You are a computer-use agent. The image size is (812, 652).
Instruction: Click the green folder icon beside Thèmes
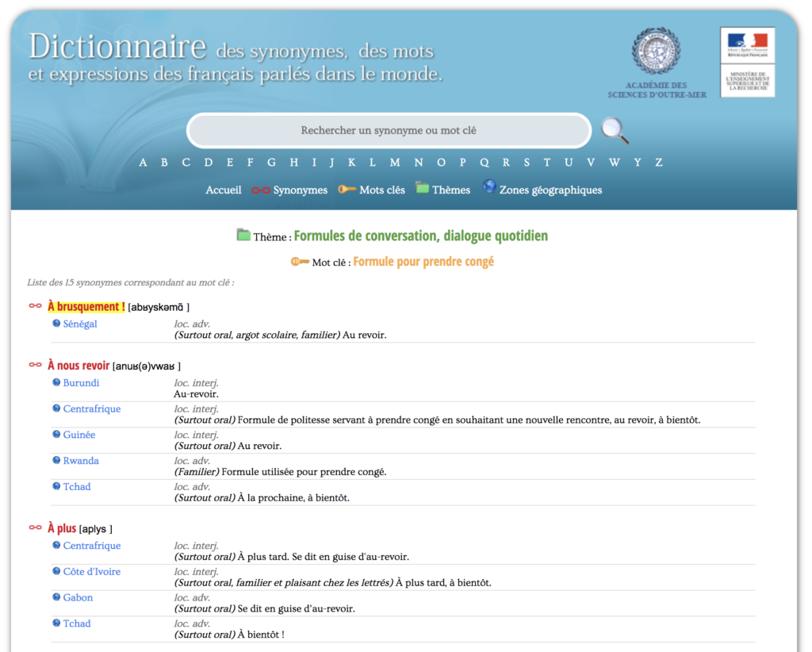pyautogui.click(x=422, y=189)
